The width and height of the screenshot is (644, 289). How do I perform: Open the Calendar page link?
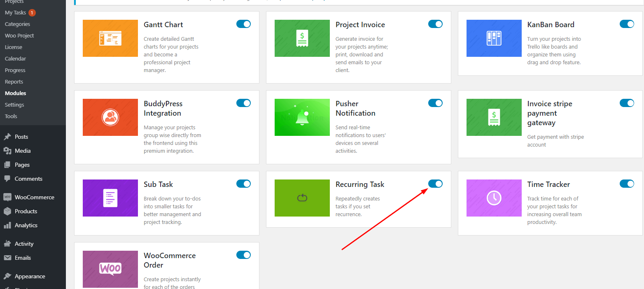[15, 58]
